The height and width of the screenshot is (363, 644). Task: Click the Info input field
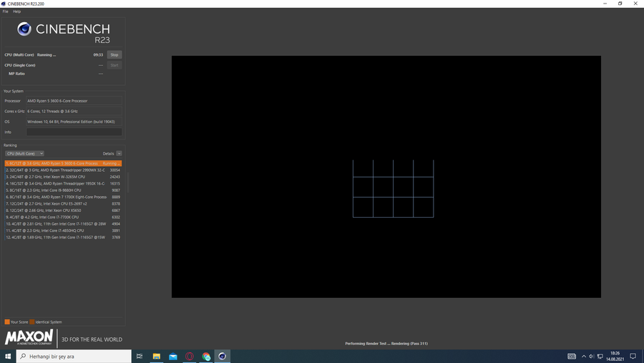coord(74,132)
